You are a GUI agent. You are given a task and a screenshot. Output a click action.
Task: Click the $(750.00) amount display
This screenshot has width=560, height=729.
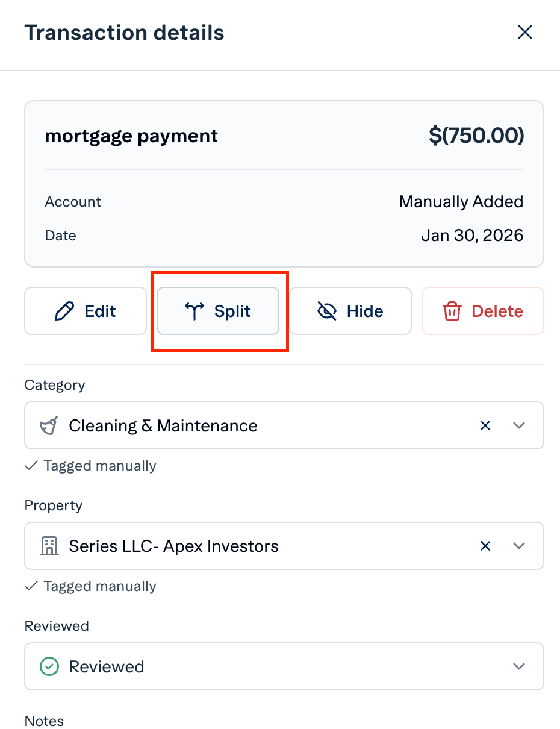tap(476, 135)
